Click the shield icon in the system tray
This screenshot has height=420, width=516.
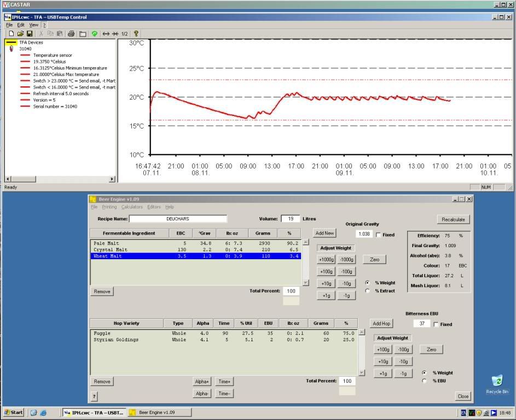tap(479, 412)
